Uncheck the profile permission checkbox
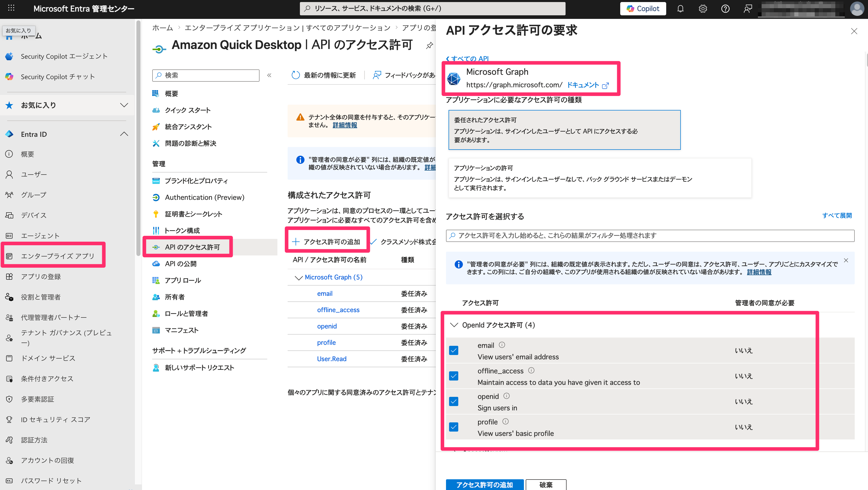868x490 pixels. [454, 427]
